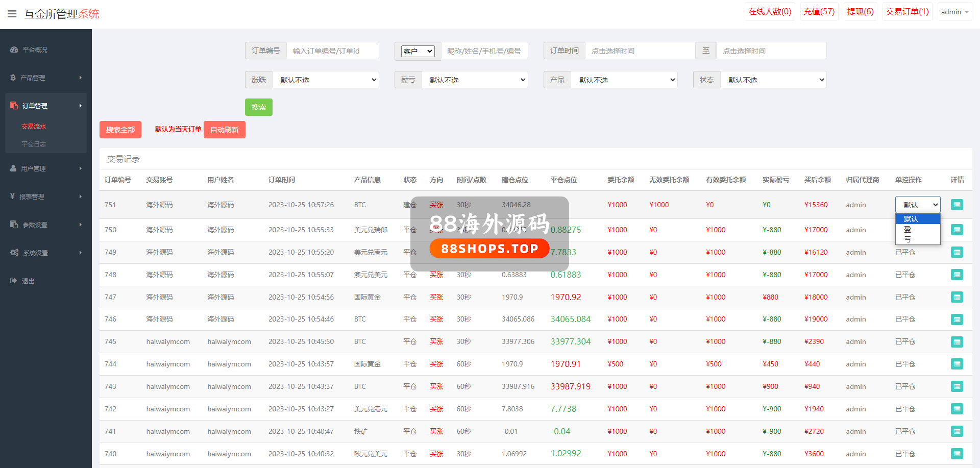980x468 pixels.
Task: Open 平仓日志 submenu item
Action: coord(34,144)
